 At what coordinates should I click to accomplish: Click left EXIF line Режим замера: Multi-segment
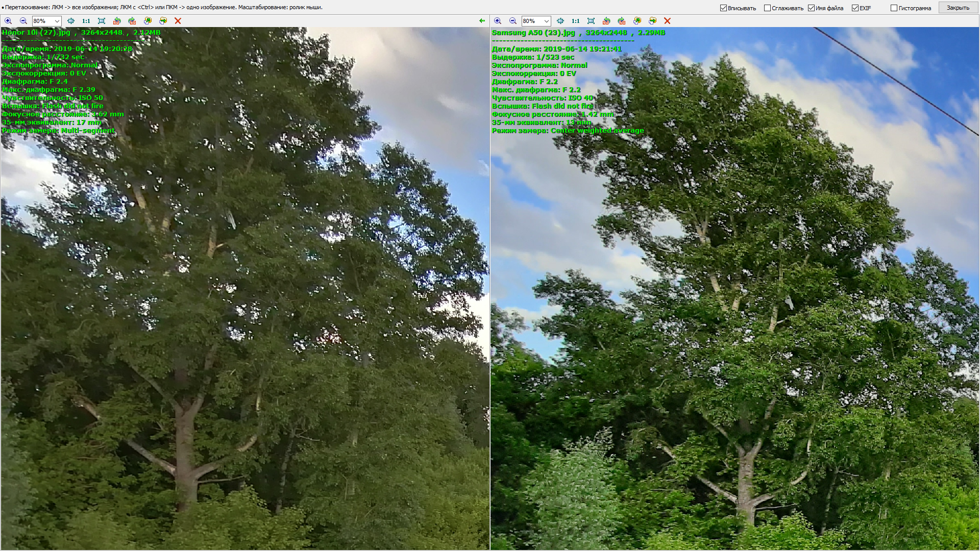pos(59,131)
